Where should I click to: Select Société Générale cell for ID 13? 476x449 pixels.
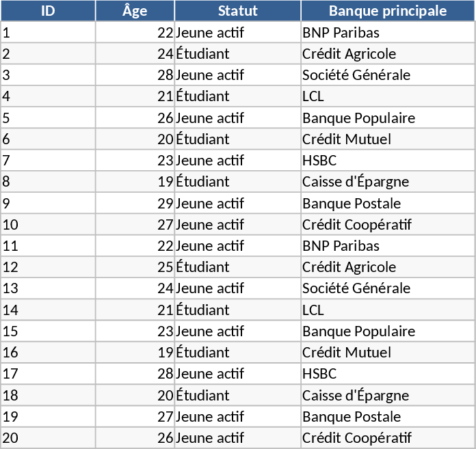[x=387, y=288]
